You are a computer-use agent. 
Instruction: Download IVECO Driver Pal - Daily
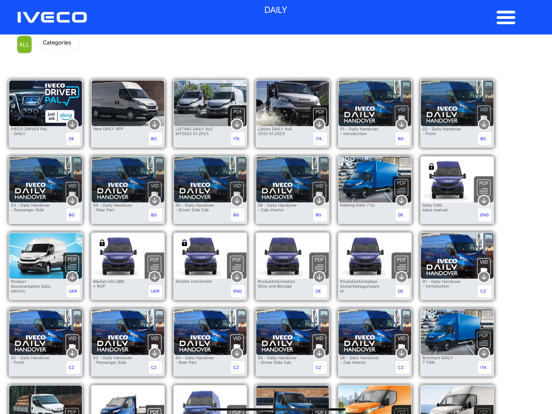pyautogui.click(x=73, y=124)
